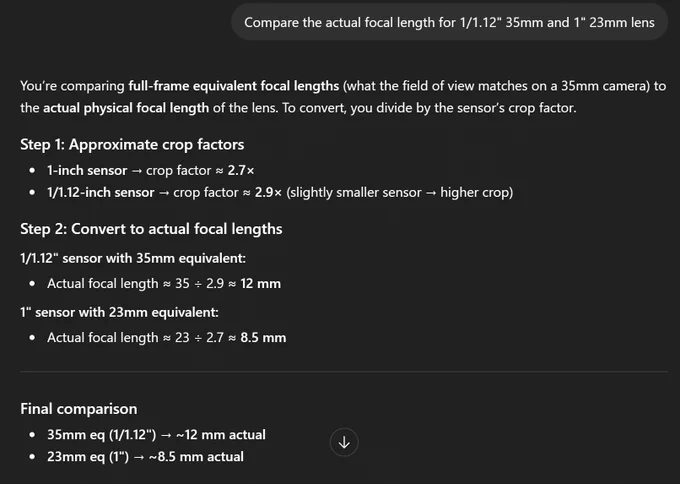Click the scroll-to-bottom down arrow button
The height and width of the screenshot is (484, 680).
click(344, 442)
